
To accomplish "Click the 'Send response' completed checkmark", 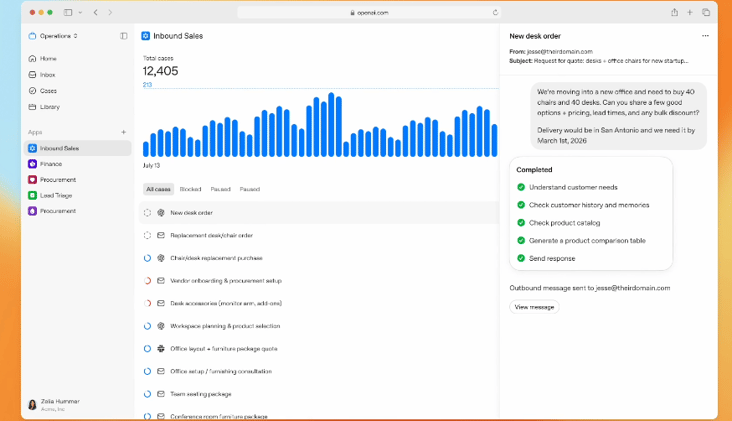I will pyautogui.click(x=521, y=258).
